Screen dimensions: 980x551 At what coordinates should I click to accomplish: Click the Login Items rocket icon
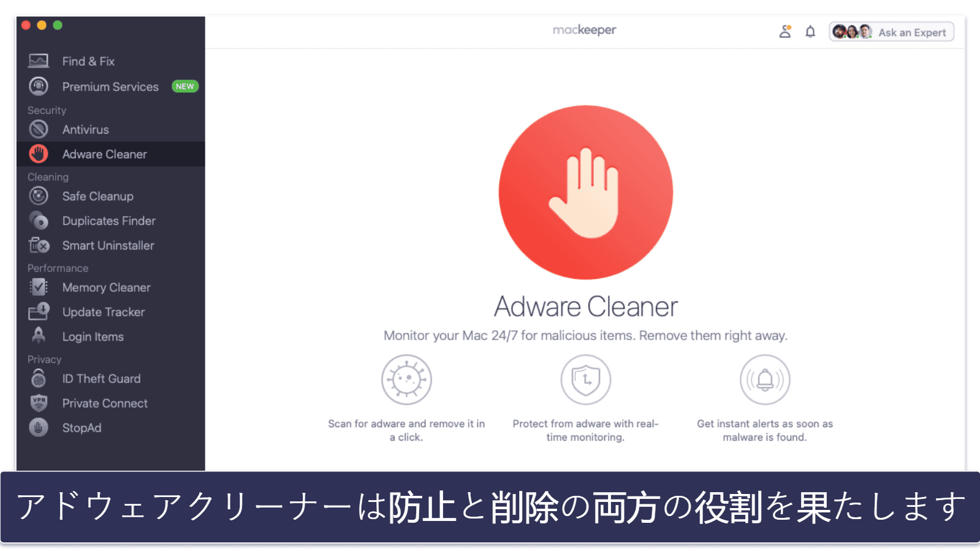click(x=39, y=336)
